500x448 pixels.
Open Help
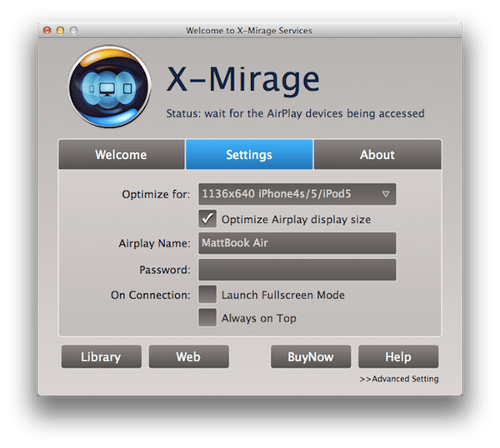tap(398, 356)
